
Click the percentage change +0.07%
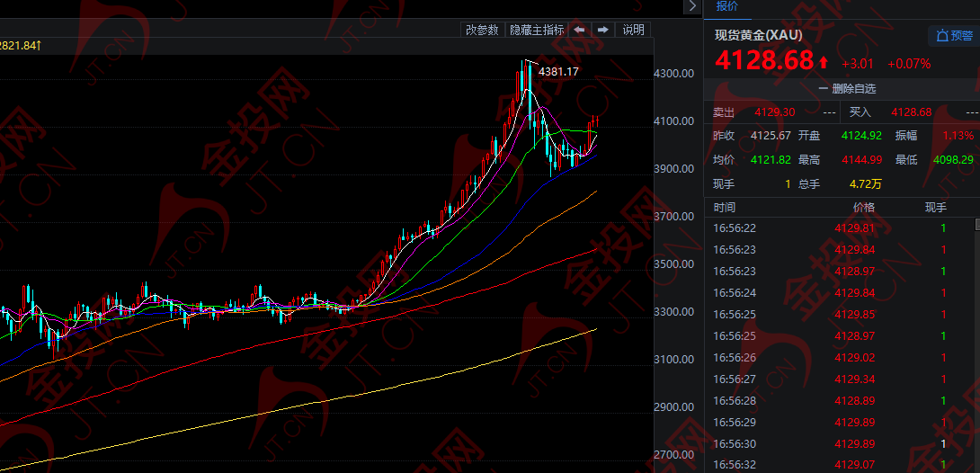coord(909,64)
